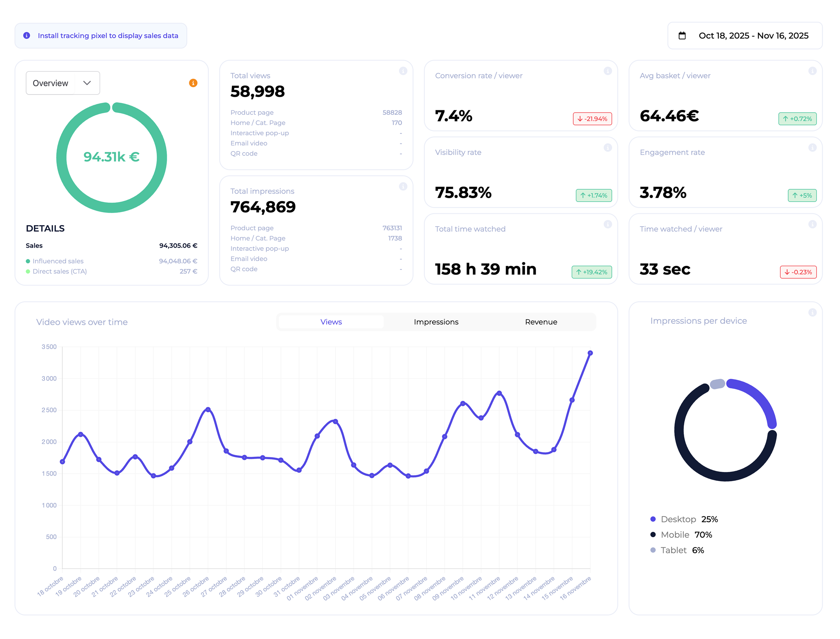Click the Impressions per device info icon
The image size is (840, 639).
click(812, 312)
